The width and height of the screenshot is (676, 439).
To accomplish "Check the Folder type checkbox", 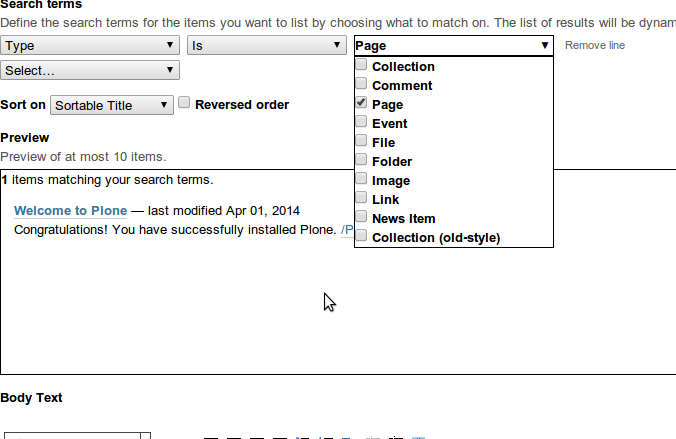I will coord(361,161).
